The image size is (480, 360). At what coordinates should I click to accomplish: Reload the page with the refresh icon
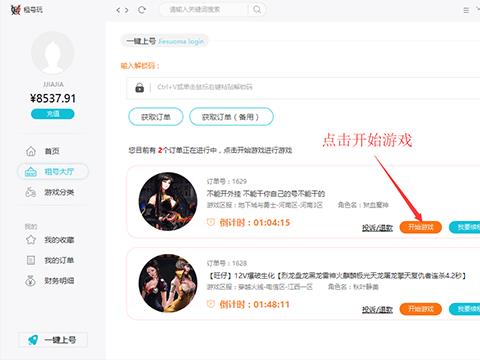142,10
